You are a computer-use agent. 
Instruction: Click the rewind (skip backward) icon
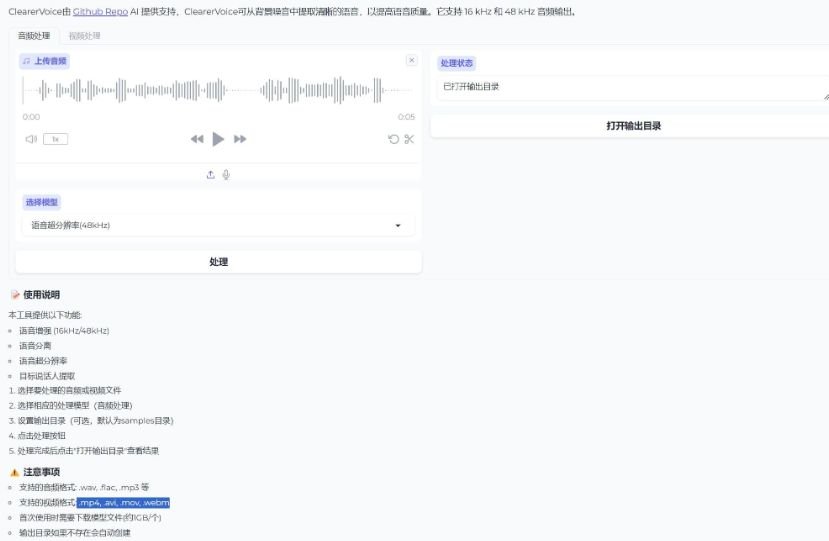tap(197, 139)
